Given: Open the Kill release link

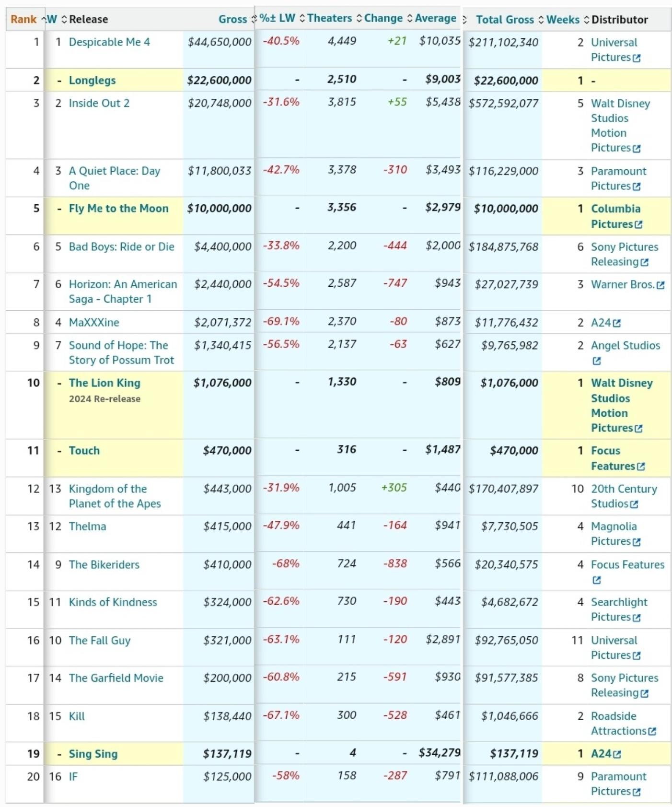Looking at the screenshot, I should coord(77,716).
